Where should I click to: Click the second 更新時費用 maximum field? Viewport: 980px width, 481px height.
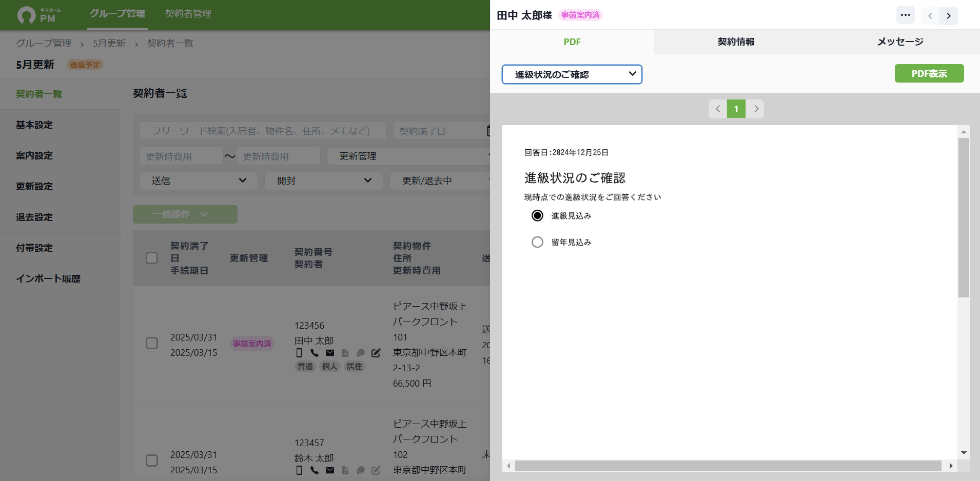[278, 156]
